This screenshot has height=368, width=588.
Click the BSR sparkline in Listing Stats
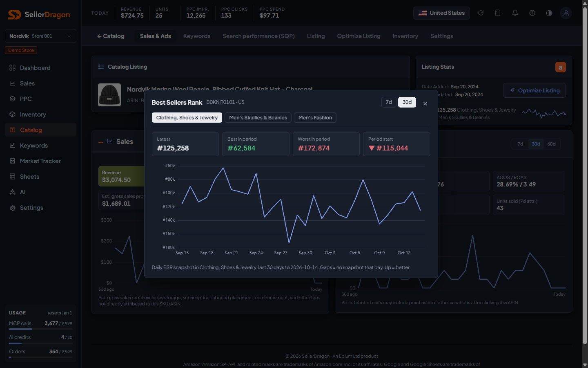[x=544, y=113]
